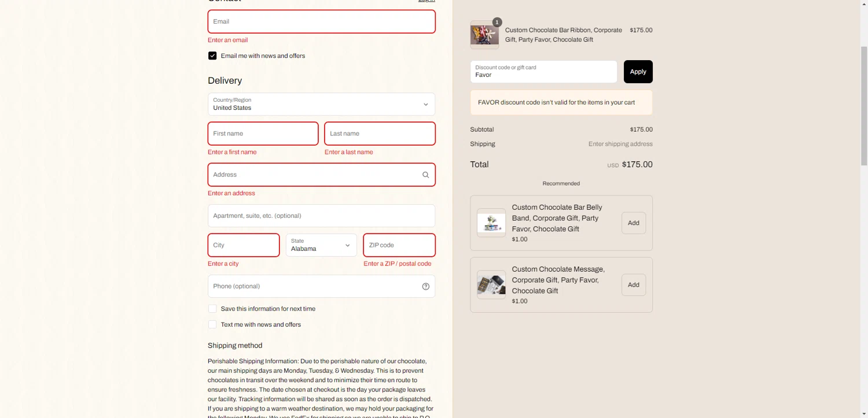This screenshot has width=868, height=418.
Task: Enable Text me with news and offers
Action: coord(212,324)
